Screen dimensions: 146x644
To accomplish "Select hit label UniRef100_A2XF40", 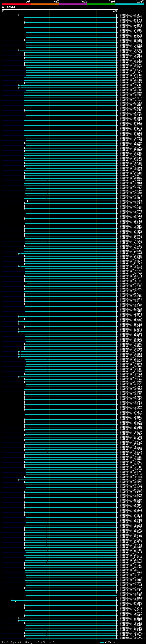I will pyautogui.click(x=131, y=266).
